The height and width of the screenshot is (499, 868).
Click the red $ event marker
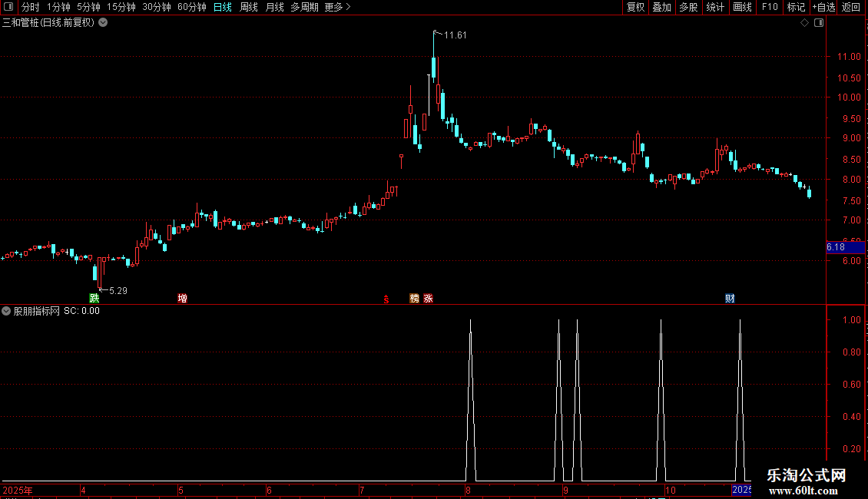[x=386, y=299]
